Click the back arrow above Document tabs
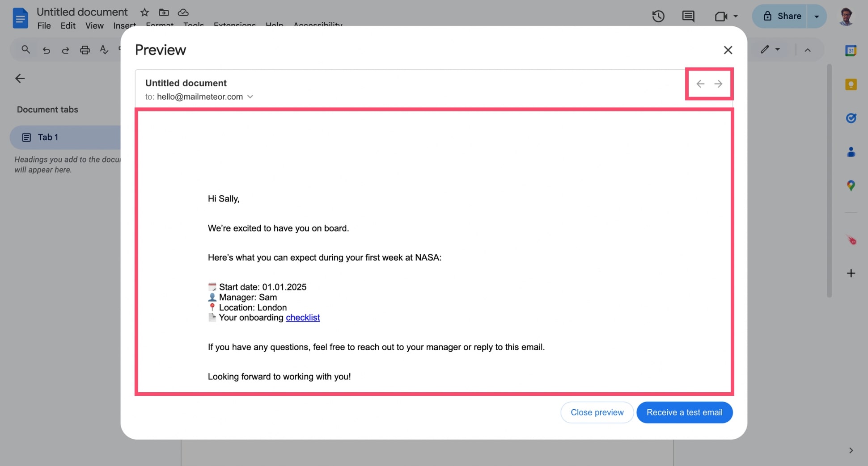This screenshot has width=868, height=466. pyautogui.click(x=20, y=78)
